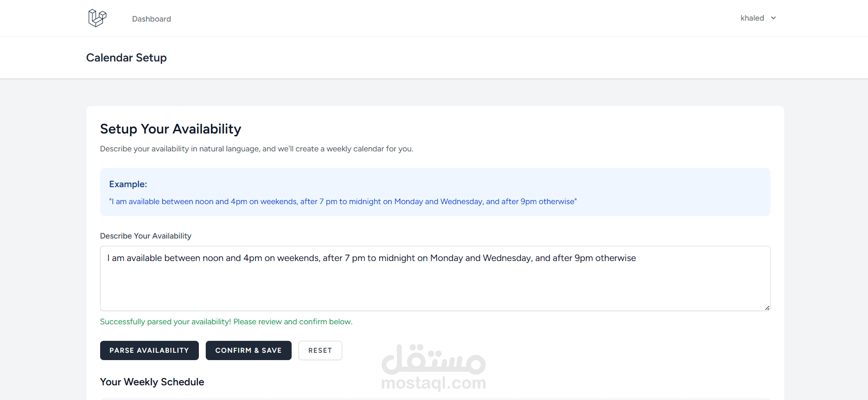This screenshot has width=868, height=400.
Task: Click the Describe Your Availability label
Action: click(x=146, y=236)
